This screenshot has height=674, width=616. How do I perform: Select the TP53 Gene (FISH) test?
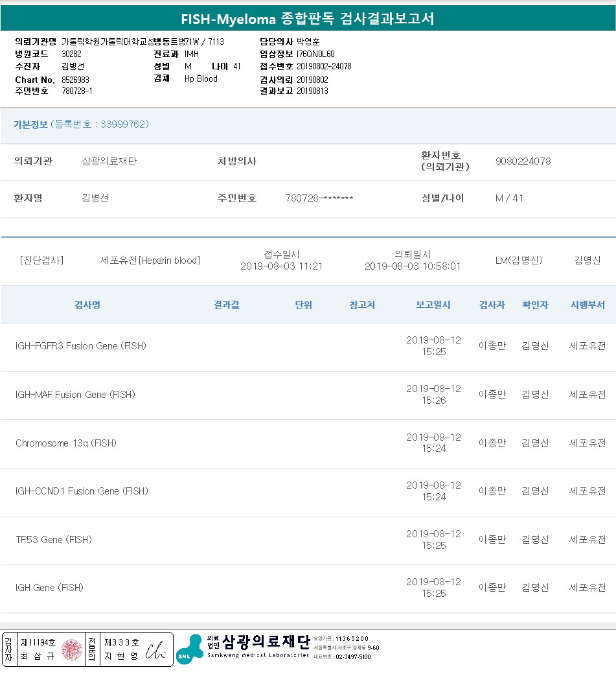click(54, 540)
